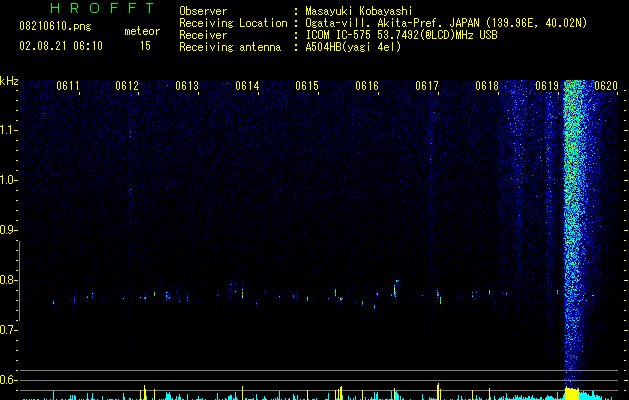
Task: Click the Receiving Location label
Action: [233, 23]
